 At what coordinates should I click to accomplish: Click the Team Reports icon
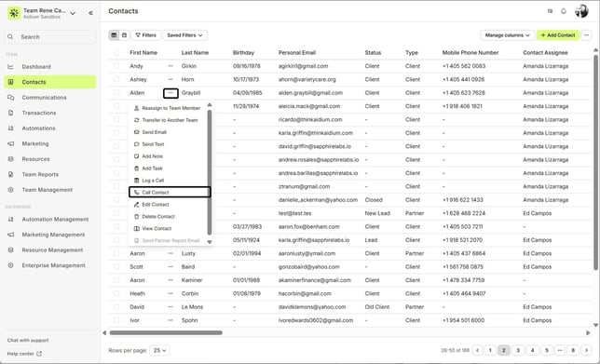pos(11,174)
